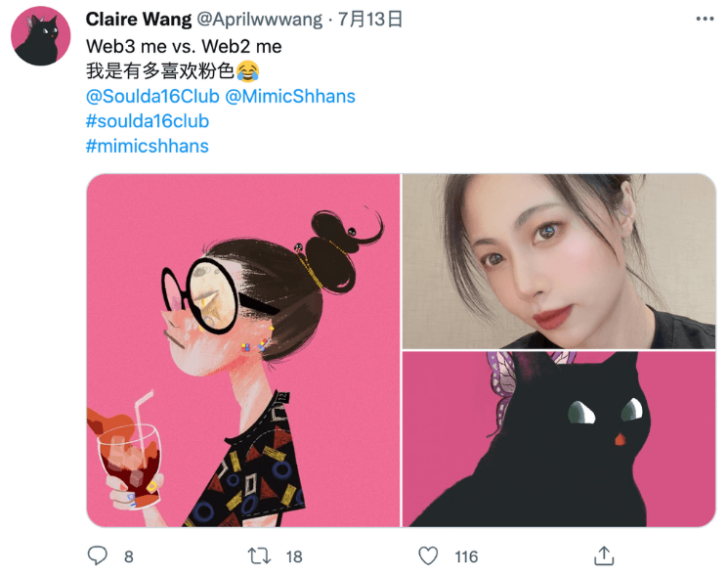Like the tweet with heart icon

428,555
